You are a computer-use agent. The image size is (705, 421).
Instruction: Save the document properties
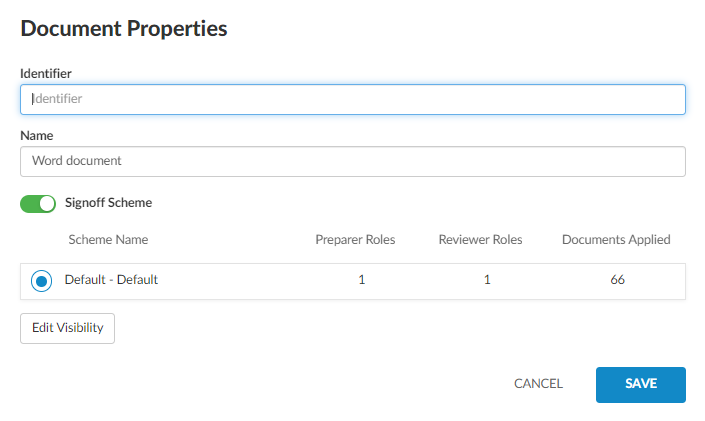(x=640, y=384)
